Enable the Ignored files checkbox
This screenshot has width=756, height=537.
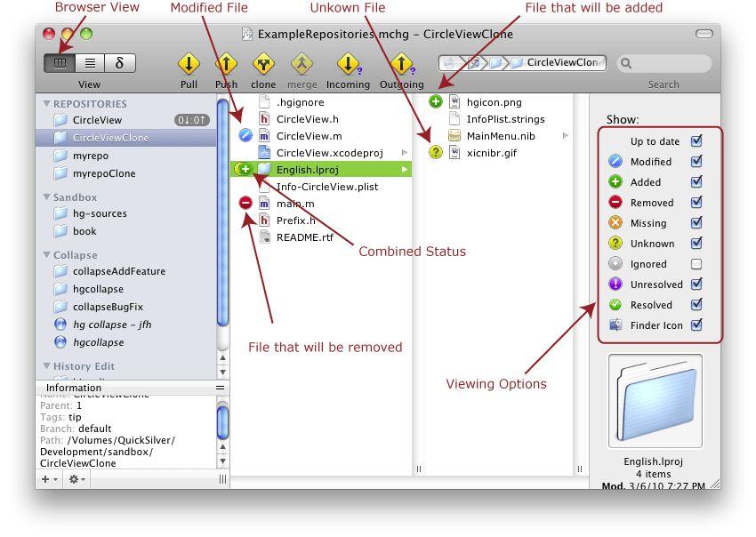click(x=696, y=263)
